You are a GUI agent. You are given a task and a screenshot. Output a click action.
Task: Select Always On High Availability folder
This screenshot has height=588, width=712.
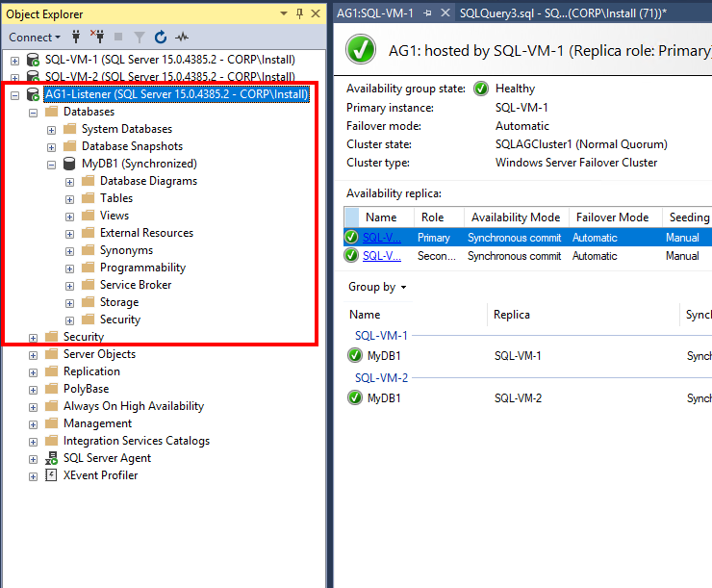tap(134, 406)
